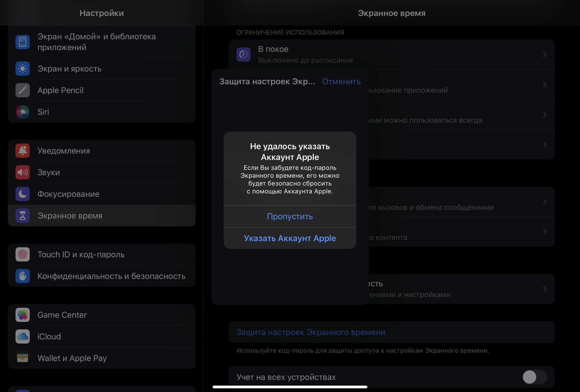
Task: Tap the iCloud cloud icon
Action: pos(22,336)
